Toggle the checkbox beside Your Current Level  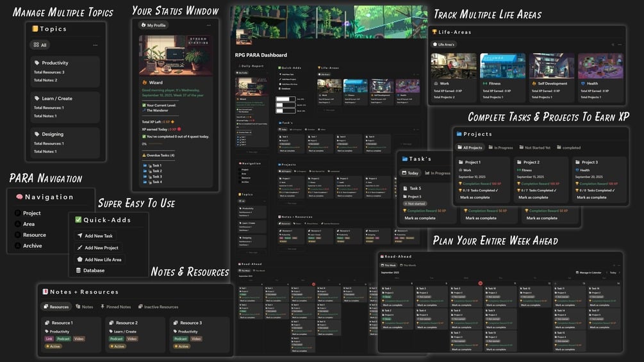(x=144, y=105)
